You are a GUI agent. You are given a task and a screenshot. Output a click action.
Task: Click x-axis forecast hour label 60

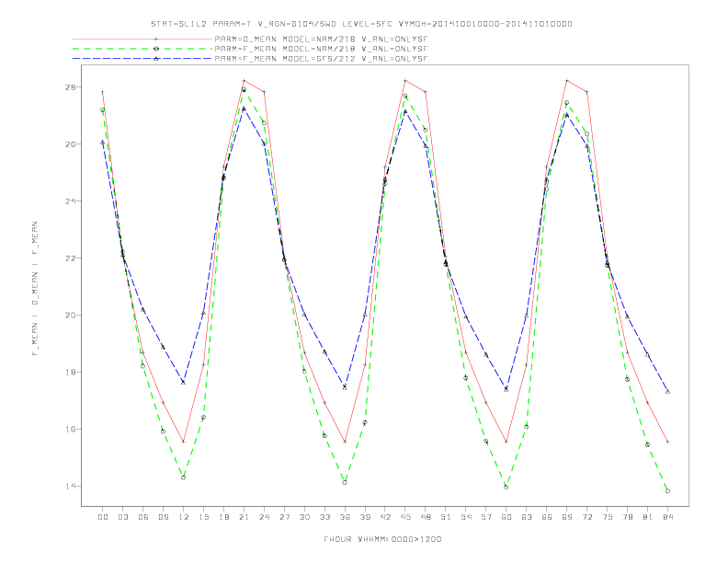pos(506,517)
